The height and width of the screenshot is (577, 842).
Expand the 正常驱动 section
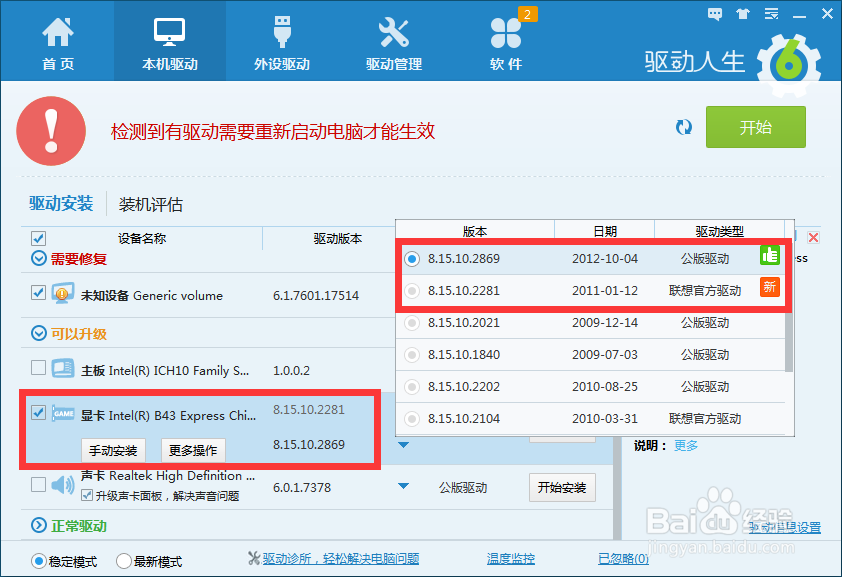(x=39, y=525)
